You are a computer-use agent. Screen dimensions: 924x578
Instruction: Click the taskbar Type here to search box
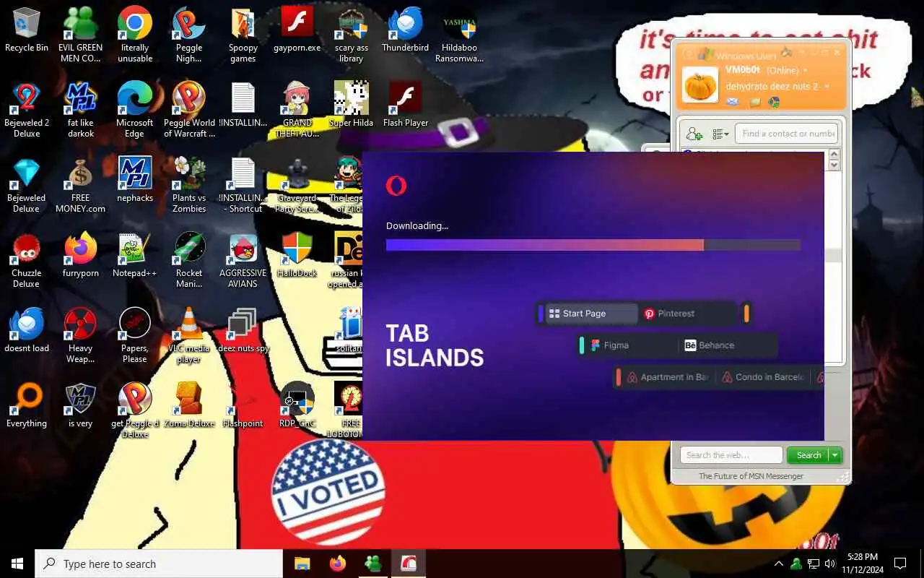point(159,564)
